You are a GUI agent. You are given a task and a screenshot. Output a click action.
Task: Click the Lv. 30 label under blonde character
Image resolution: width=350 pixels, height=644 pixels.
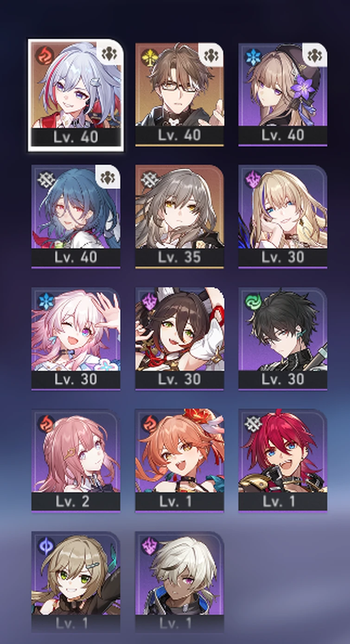pyautogui.click(x=283, y=258)
